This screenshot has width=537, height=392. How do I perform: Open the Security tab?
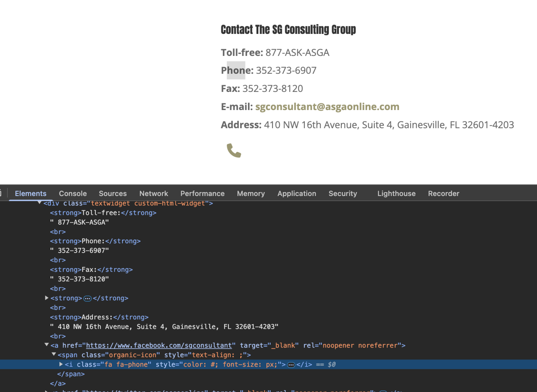point(343,194)
